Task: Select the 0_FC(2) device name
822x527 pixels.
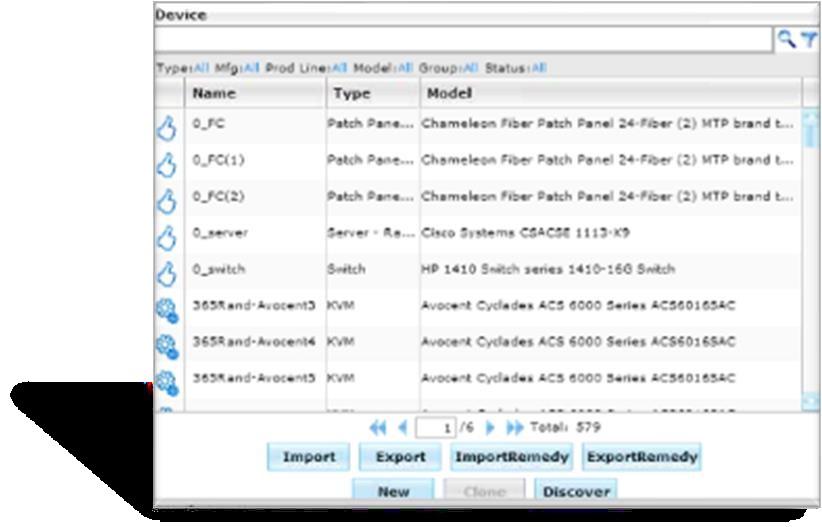Action: [x=219, y=196]
